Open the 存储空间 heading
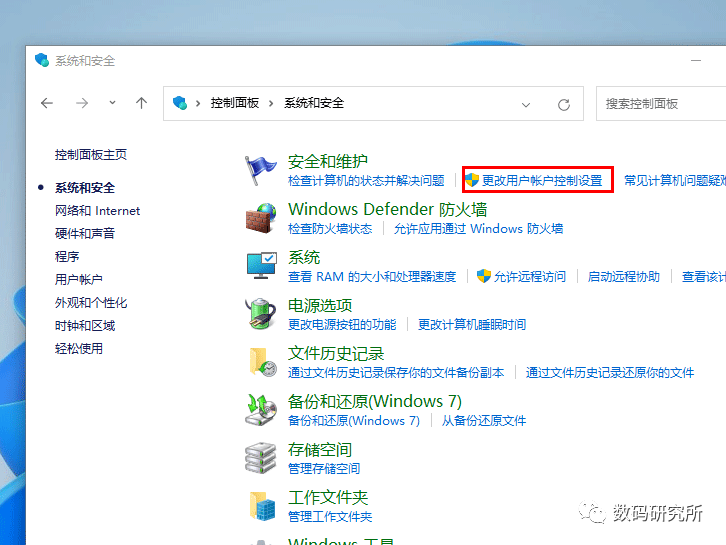 point(319,450)
